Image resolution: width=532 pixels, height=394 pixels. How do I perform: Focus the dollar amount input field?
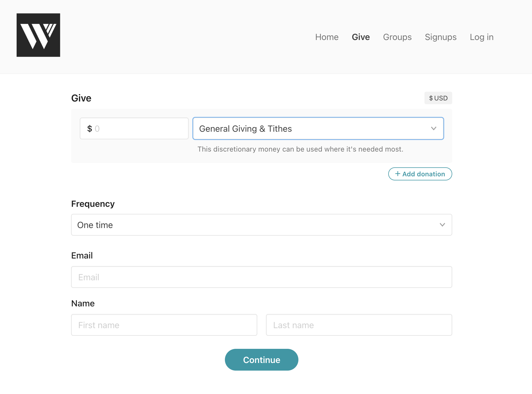tap(139, 128)
